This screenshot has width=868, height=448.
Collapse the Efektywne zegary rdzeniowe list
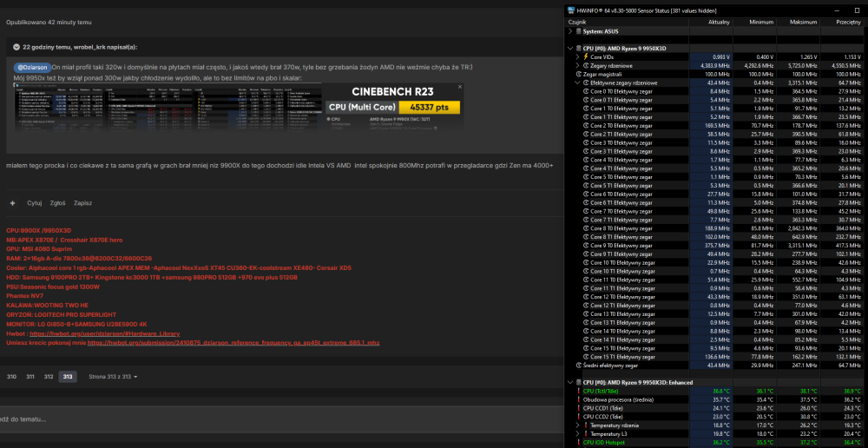coord(578,82)
